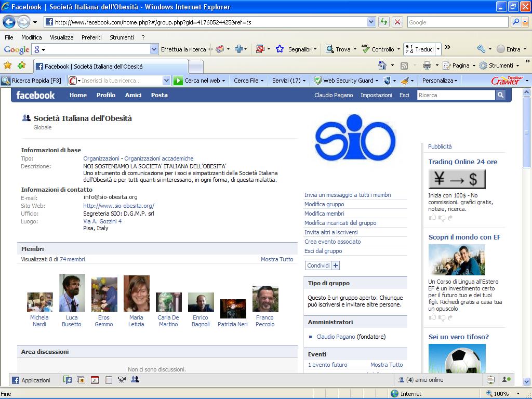Click the Facebook search magnifier button
Viewport: 532px width, 399px height.
pyautogui.click(x=500, y=95)
